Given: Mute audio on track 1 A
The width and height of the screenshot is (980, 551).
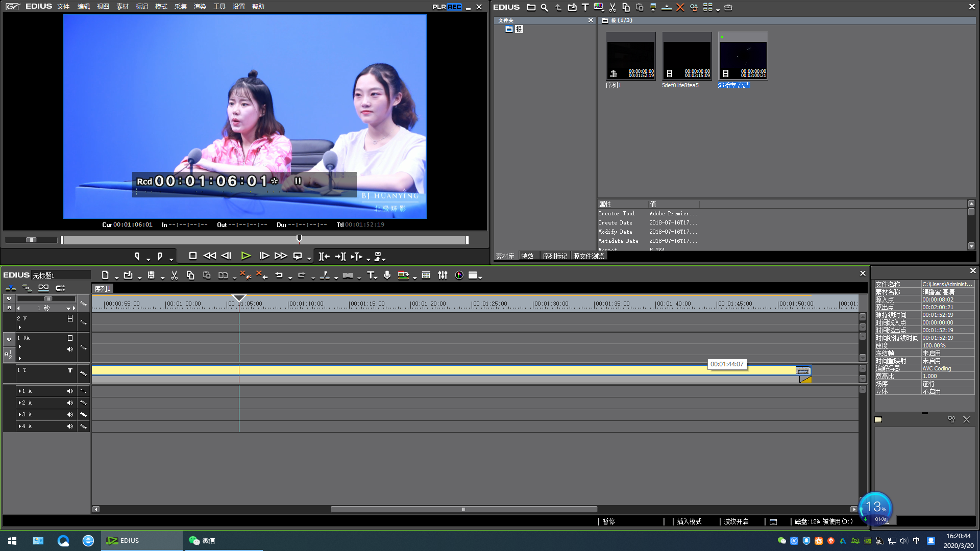Looking at the screenshot, I should pyautogui.click(x=70, y=391).
